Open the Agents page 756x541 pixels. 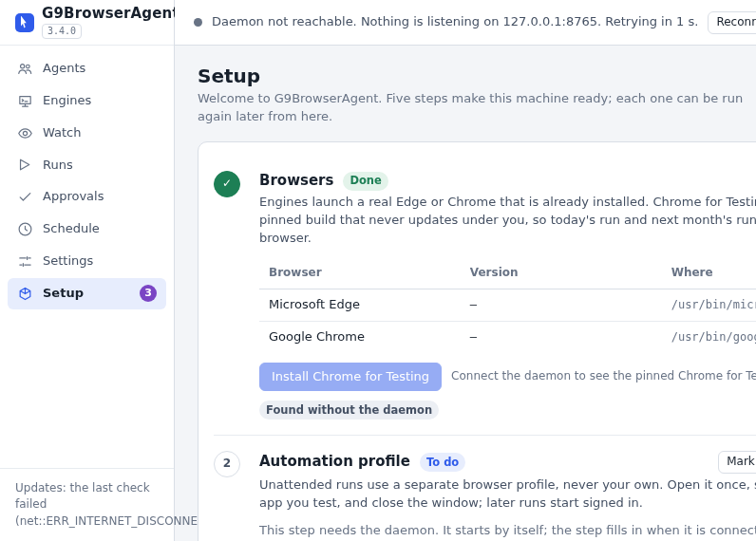(86, 68)
